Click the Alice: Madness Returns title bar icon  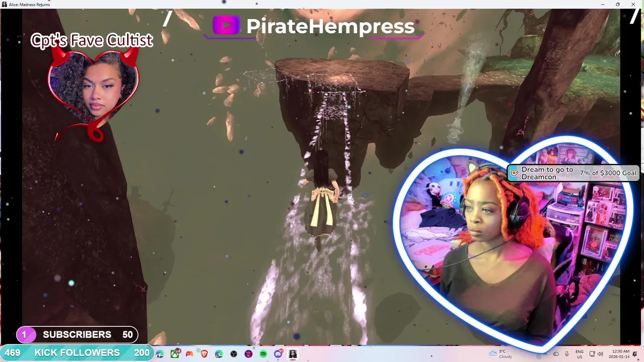(x=5, y=5)
